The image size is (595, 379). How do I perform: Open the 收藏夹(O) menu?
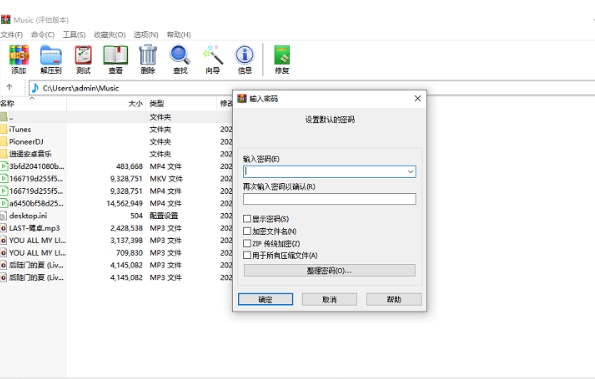pos(110,35)
